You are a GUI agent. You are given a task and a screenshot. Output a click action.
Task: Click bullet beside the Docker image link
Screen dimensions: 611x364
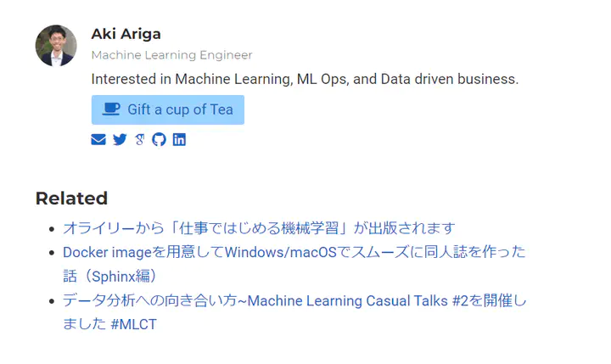point(52,253)
